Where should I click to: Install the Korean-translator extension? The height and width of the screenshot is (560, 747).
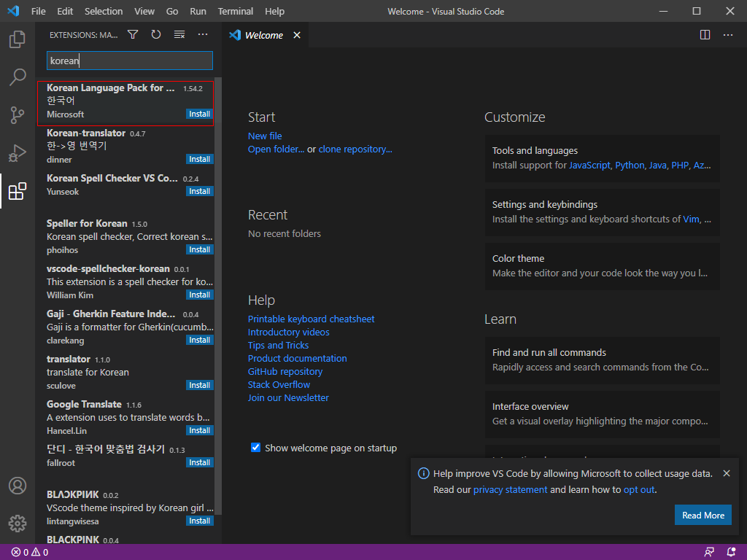coord(199,159)
